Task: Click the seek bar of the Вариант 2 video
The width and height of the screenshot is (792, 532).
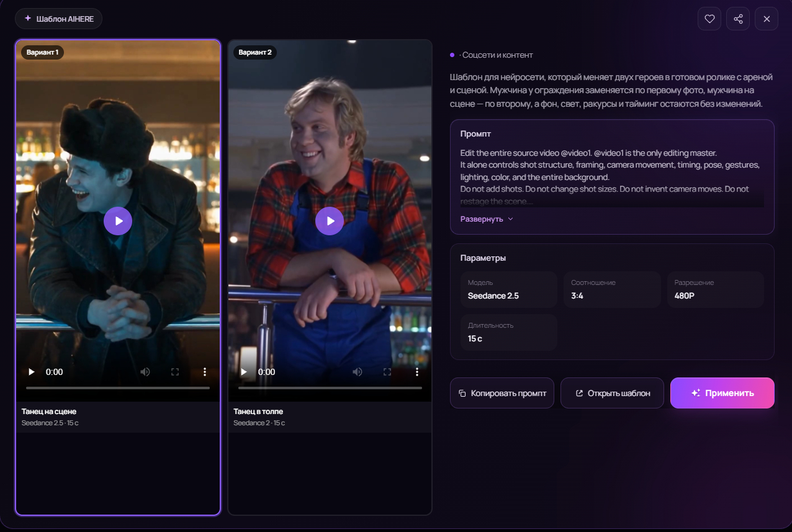Action: coord(330,388)
